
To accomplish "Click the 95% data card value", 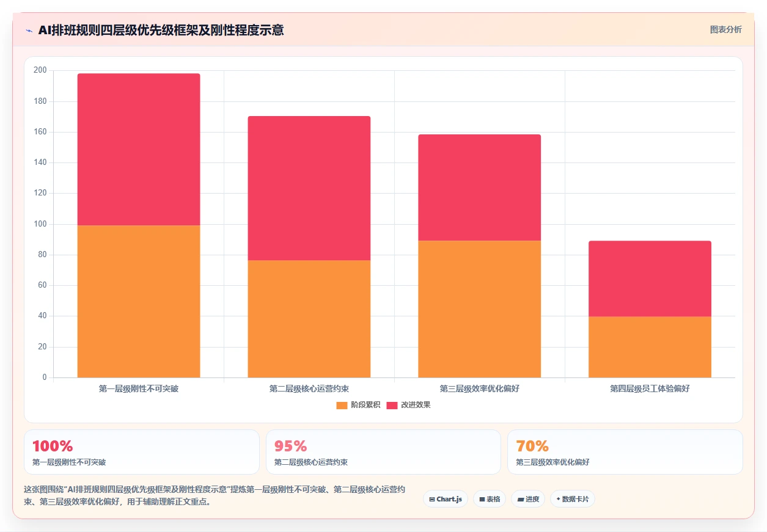I will pos(291,446).
